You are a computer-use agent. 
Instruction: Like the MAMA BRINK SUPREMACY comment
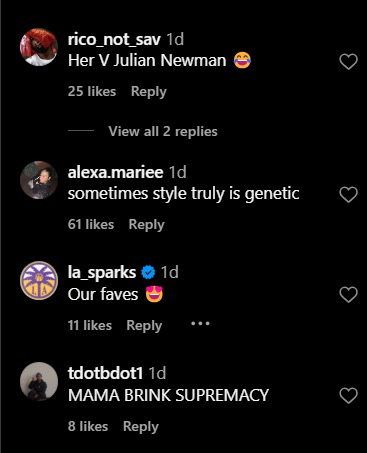pos(348,396)
